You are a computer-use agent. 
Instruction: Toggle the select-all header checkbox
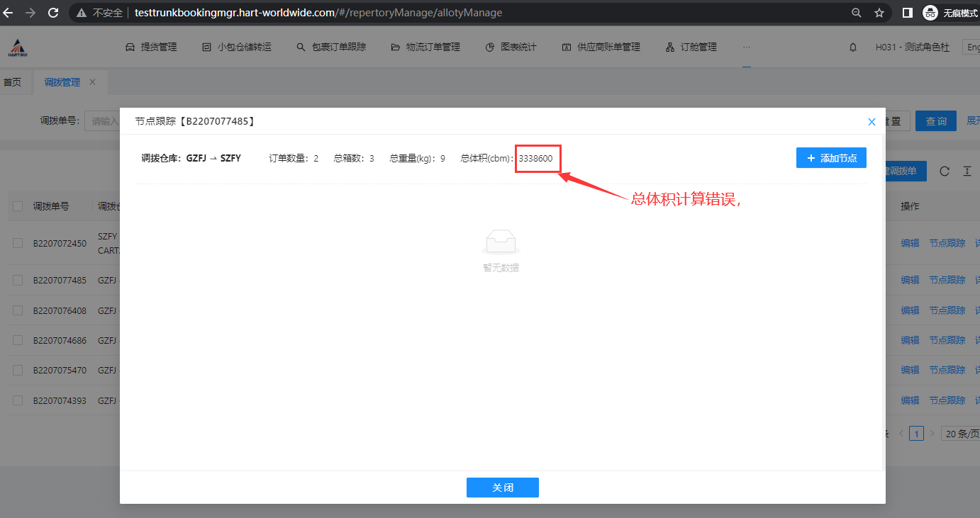coord(18,206)
